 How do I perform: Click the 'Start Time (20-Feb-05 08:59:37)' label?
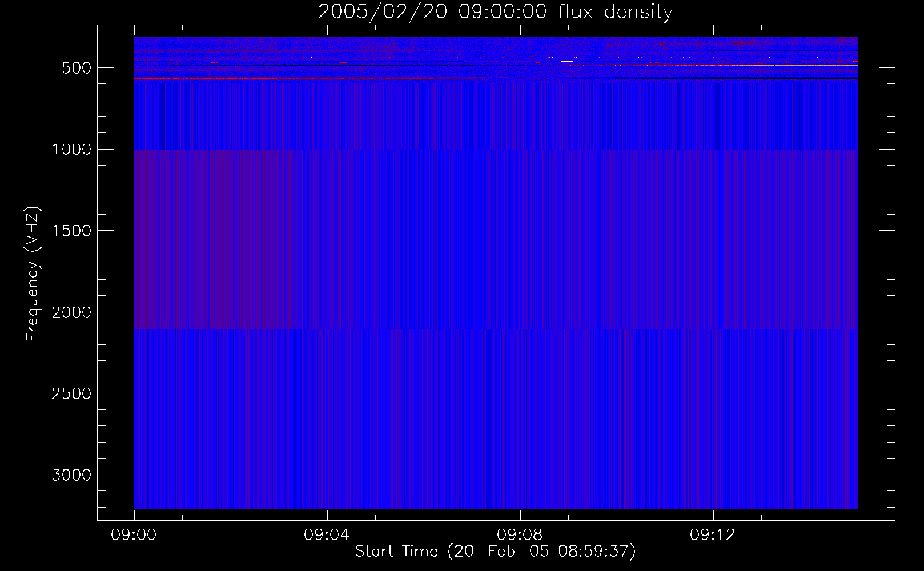(x=495, y=552)
